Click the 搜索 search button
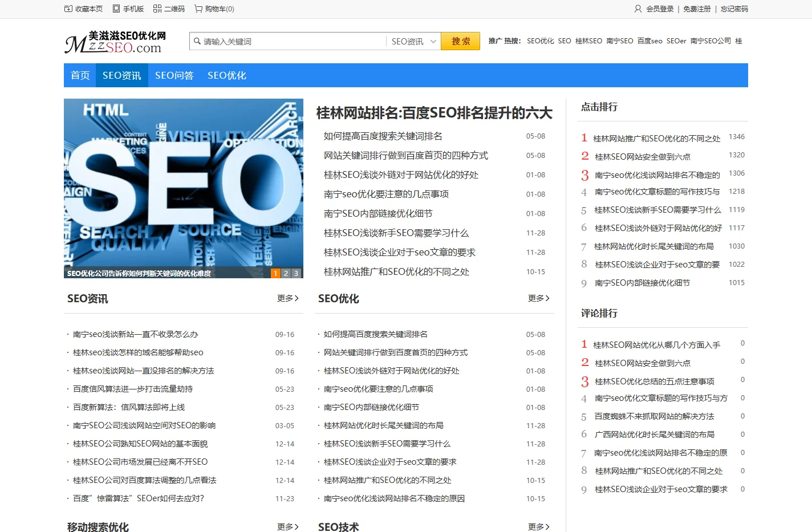812x532 pixels. point(461,41)
